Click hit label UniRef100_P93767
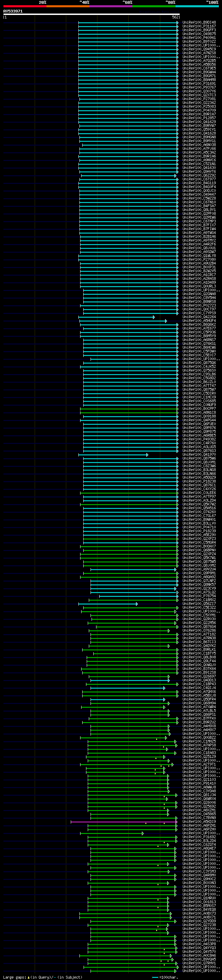The height and width of the screenshot is (980, 222). (x=199, y=88)
